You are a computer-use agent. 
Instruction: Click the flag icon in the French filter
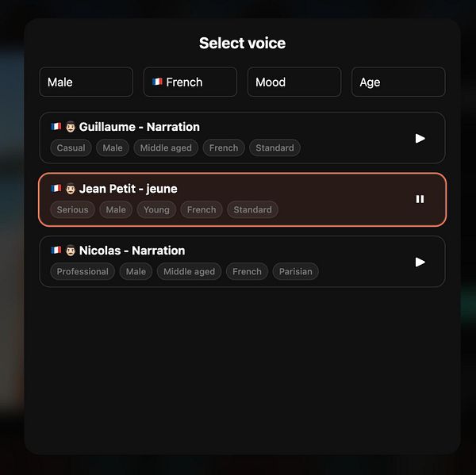coord(157,82)
